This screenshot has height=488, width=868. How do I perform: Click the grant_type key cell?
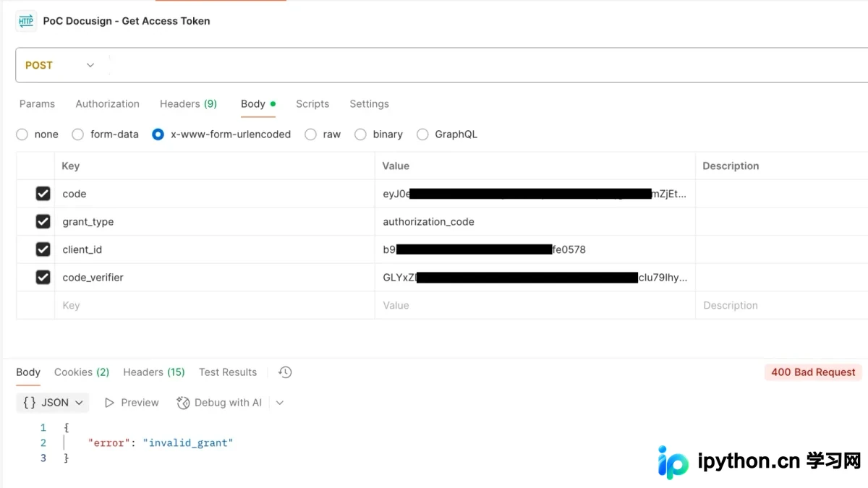click(214, 222)
